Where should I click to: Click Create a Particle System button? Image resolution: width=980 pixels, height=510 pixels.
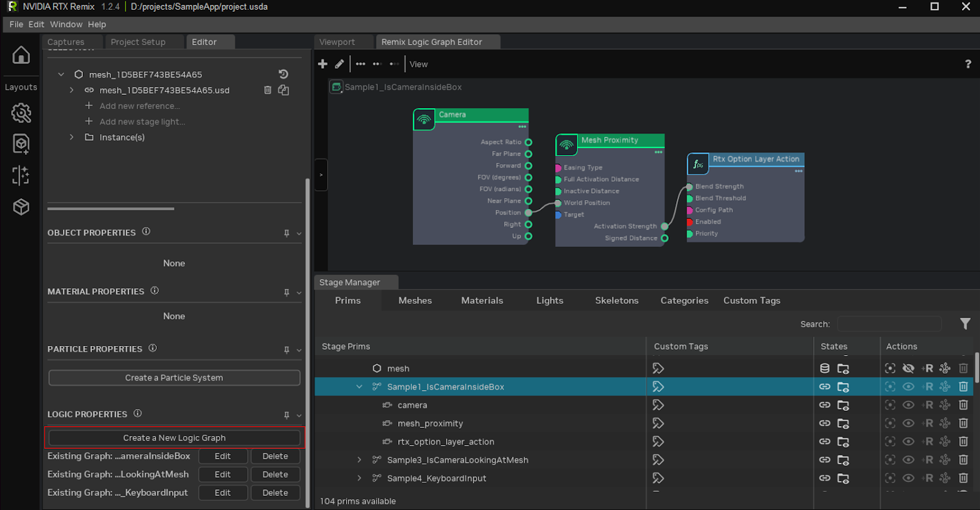175,378
